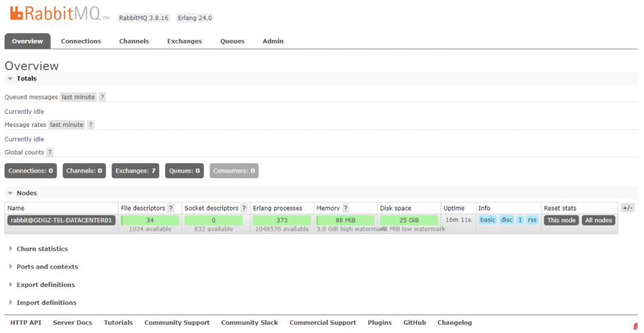Change Message rates last minute range
This screenshot has height=333, width=644.
pos(67,125)
